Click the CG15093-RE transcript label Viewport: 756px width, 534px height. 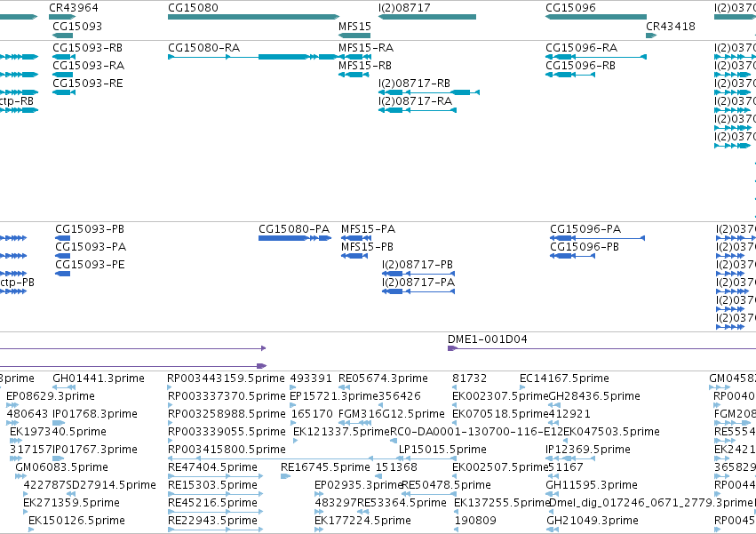tap(88, 84)
